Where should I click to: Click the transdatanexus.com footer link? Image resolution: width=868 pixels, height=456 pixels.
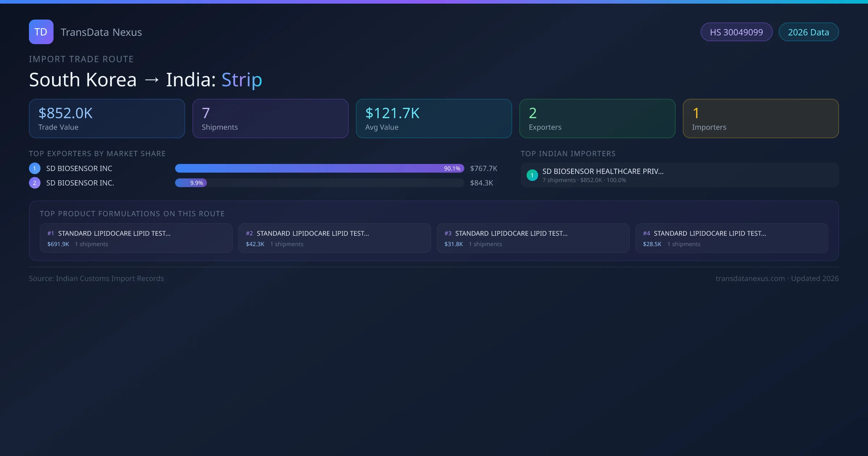click(x=750, y=278)
